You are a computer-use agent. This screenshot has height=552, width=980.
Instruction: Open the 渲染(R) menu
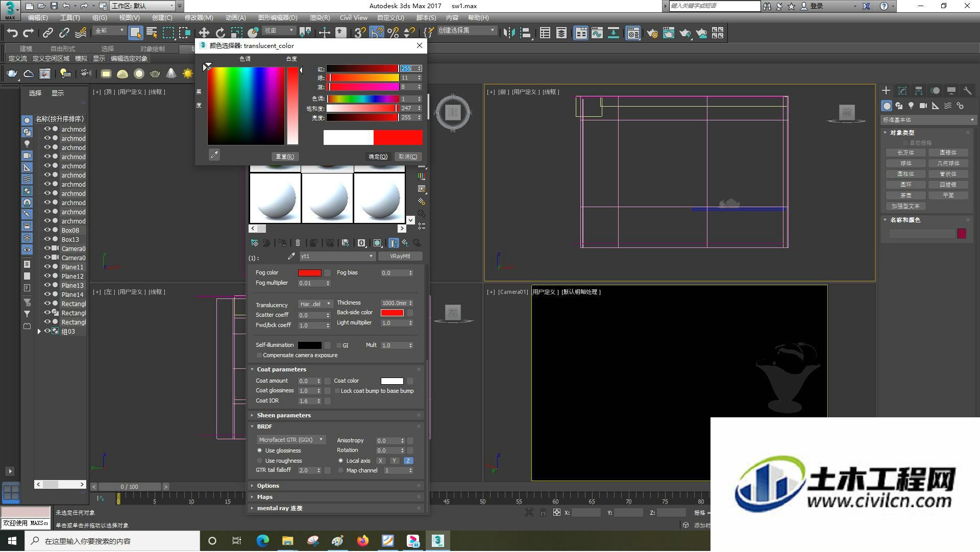(320, 17)
